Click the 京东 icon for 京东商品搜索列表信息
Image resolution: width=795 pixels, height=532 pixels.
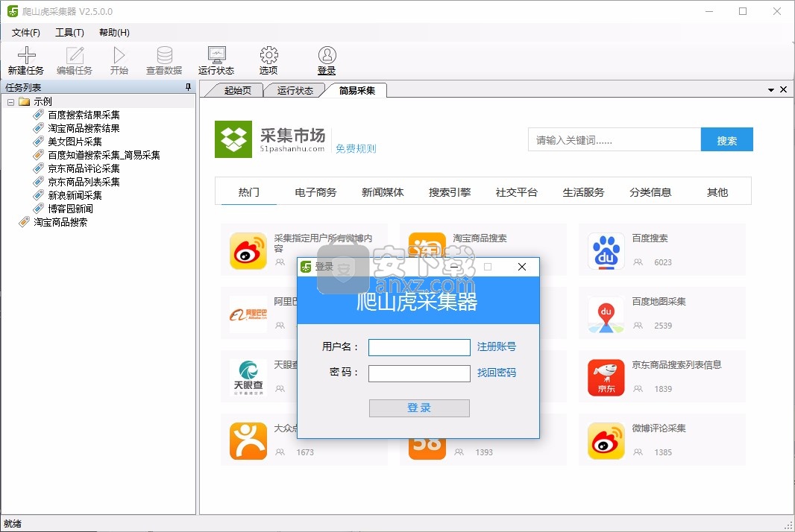pyautogui.click(x=606, y=378)
